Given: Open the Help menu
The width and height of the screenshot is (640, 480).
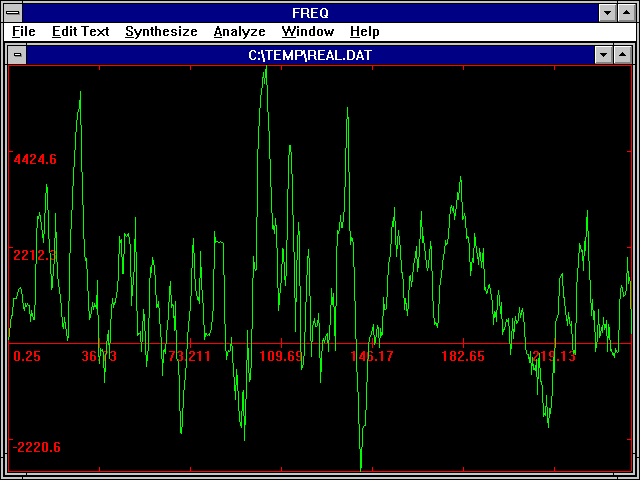Looking at the screenshot, I should click(365, 32).
